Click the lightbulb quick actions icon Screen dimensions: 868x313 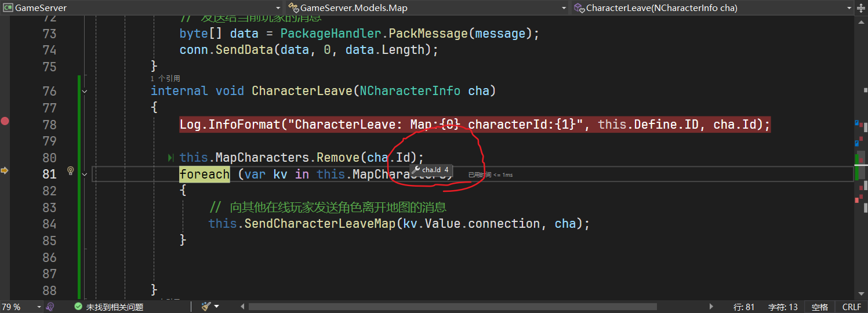point(71,171)
